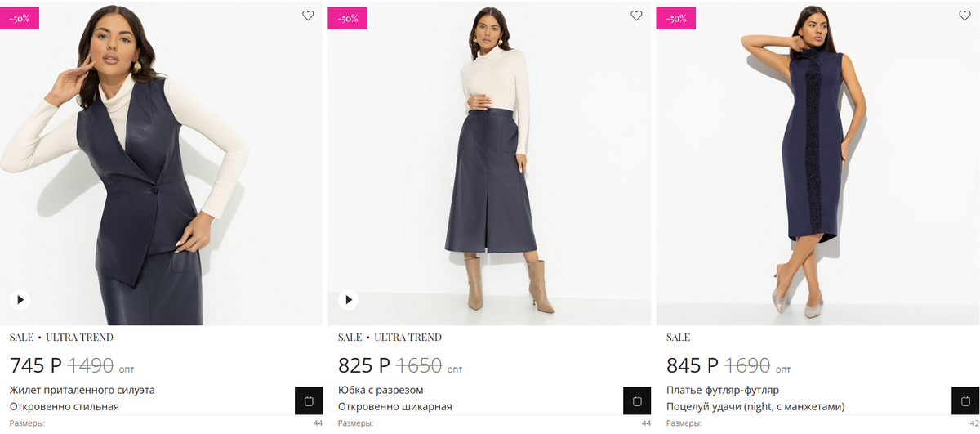Play video on the skirt product
The width and height of the screenshot is (980, 434).
[349, 300]
